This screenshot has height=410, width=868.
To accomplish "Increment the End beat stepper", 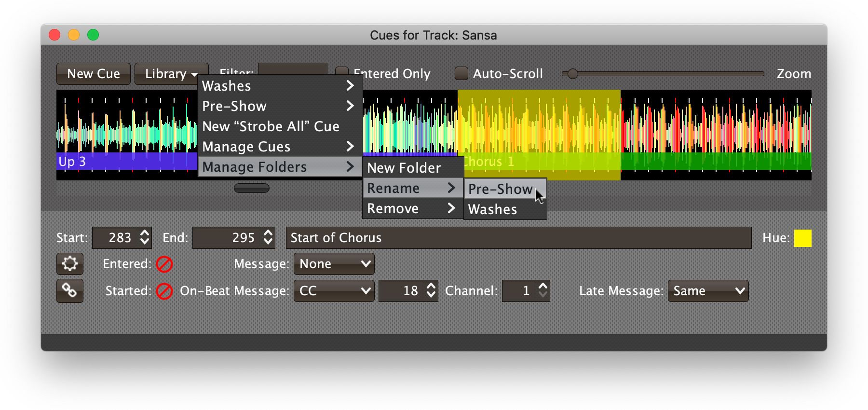I will click(268, 233).
